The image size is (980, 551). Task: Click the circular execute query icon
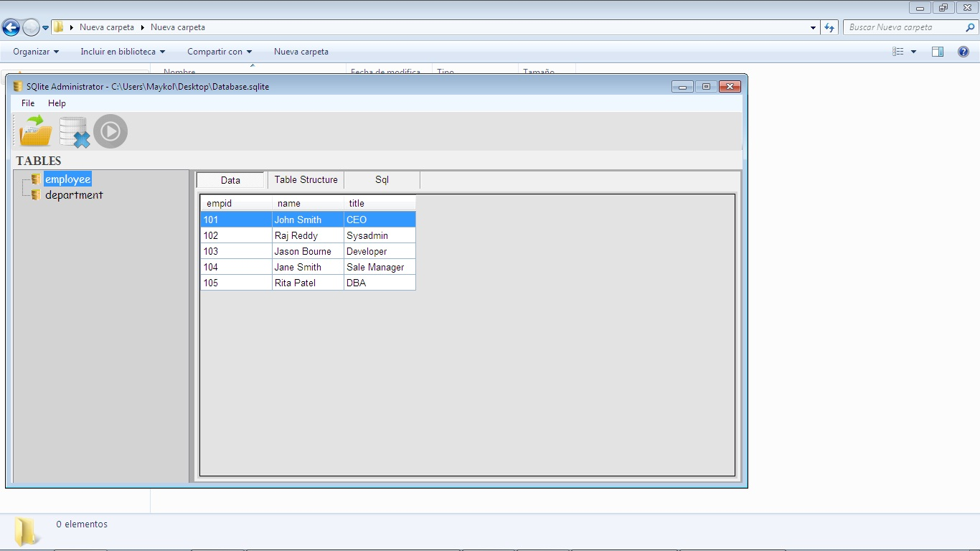point(110,131)
